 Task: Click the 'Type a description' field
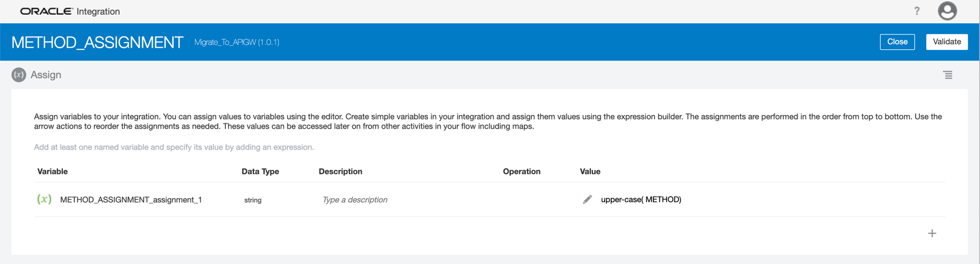click(x=354, y=200)
